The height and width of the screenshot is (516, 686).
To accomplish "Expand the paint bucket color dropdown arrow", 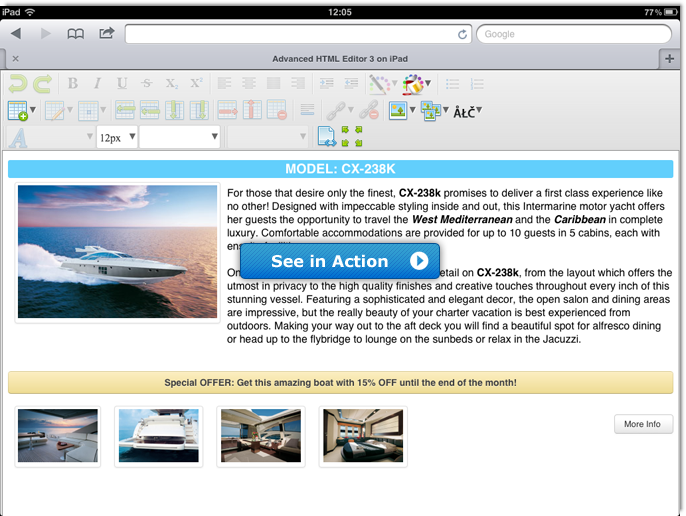I will point(428,83).
